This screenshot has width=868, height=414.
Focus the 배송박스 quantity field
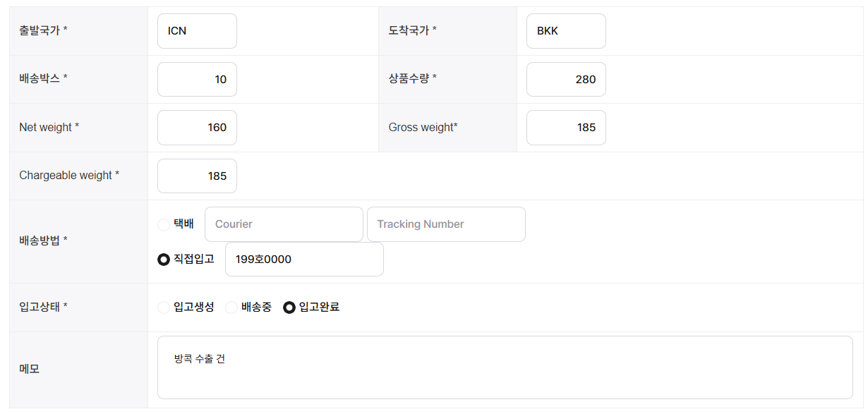point(197,79)
